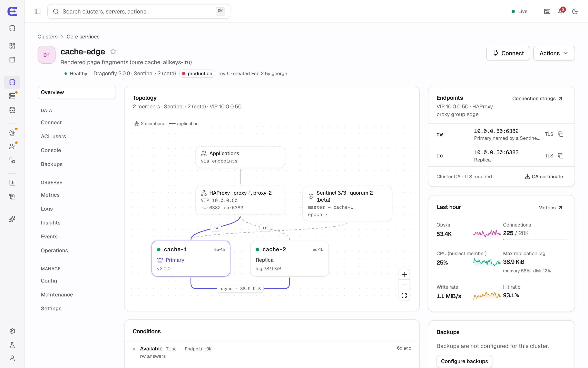
Task: Download the CA certificate
Action: click(x=544, y=176)
